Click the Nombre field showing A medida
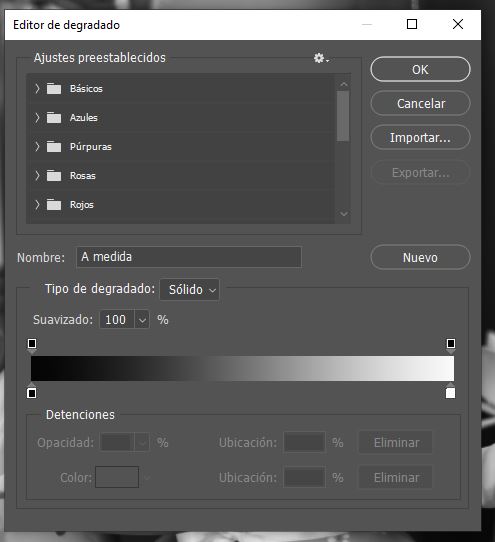 point(189,257)
